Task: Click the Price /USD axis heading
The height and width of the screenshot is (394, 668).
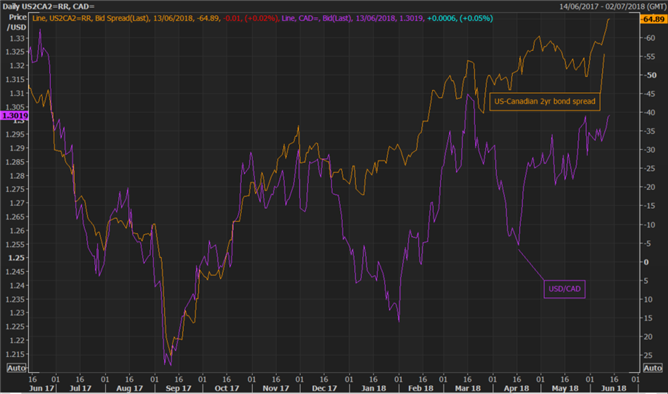Action: [x=17, y=22]
